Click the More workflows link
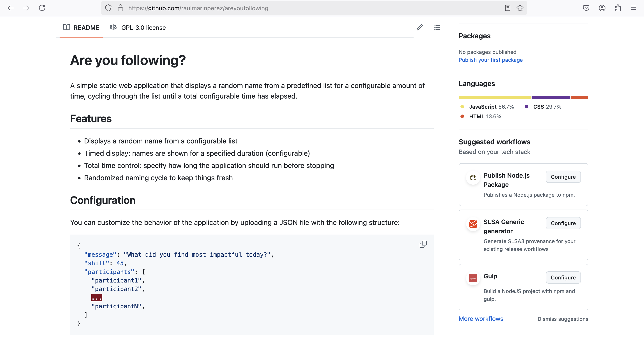 (x=481, y=319)
